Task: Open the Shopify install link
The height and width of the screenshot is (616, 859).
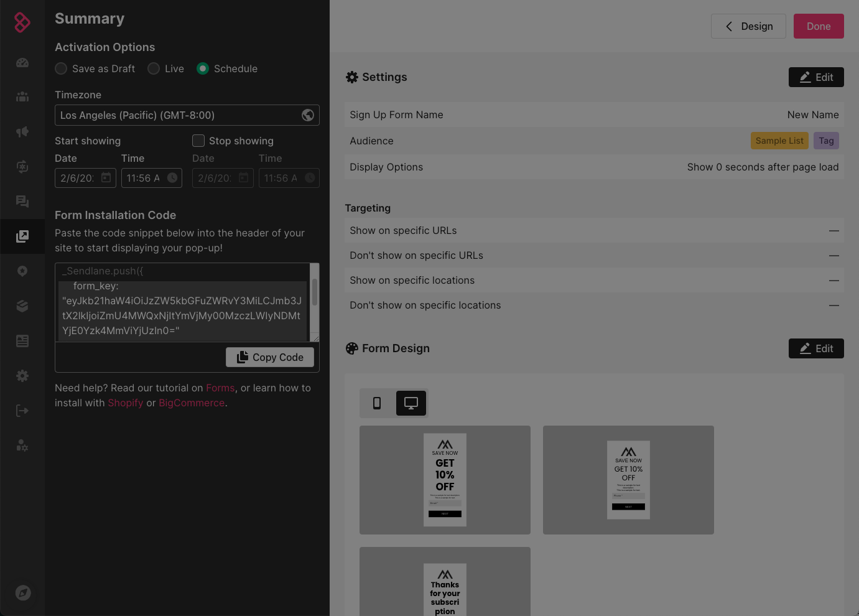Action: tap(126, 403)
